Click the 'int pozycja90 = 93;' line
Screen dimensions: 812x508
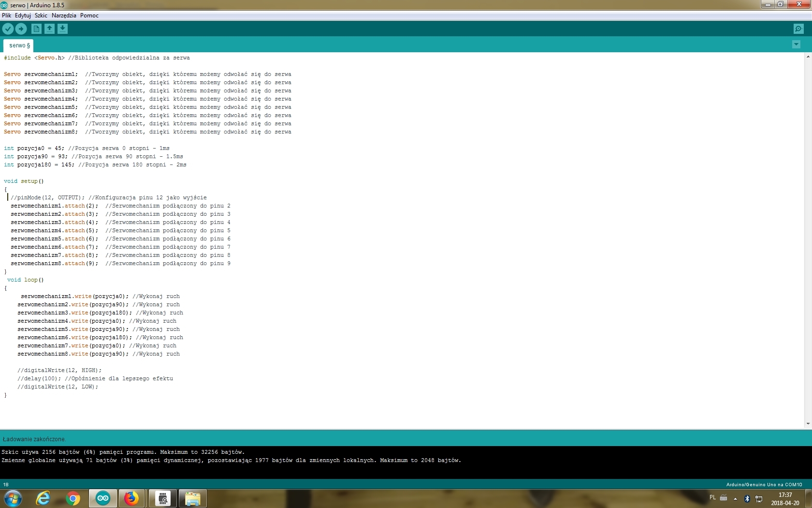pyautogui.click(x=93, y=157)
